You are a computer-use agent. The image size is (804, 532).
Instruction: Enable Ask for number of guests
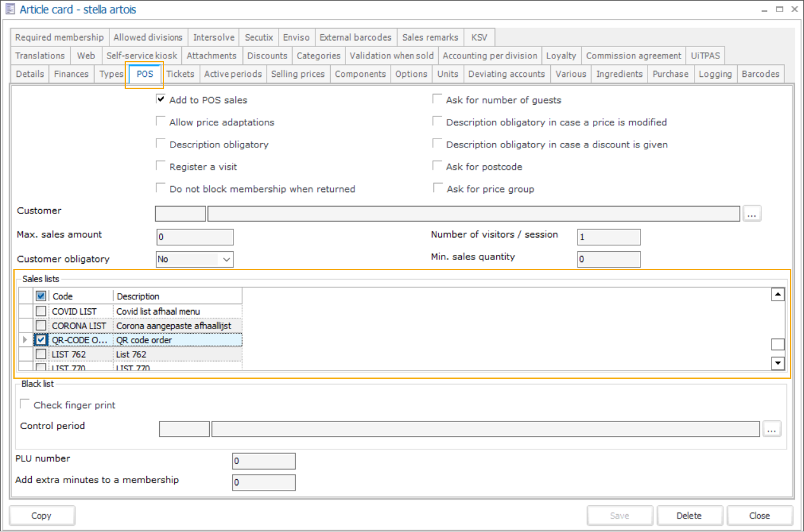pyautogui.click(x=438, y=99)
